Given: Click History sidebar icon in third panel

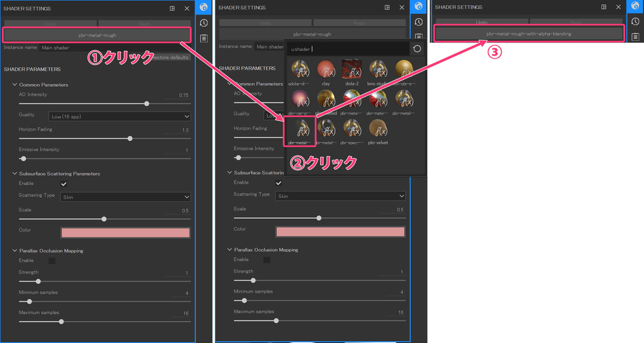Looking at the screenshot, I should 635,21.
